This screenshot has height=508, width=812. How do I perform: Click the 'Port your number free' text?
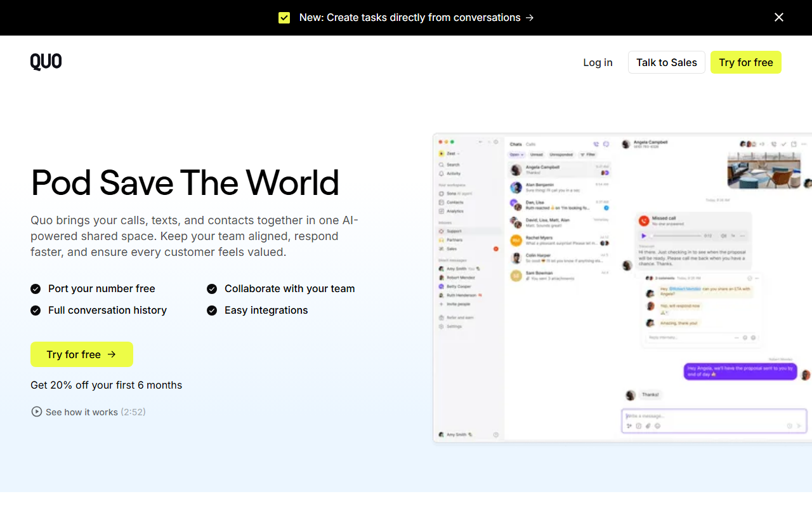click(101, 289)
